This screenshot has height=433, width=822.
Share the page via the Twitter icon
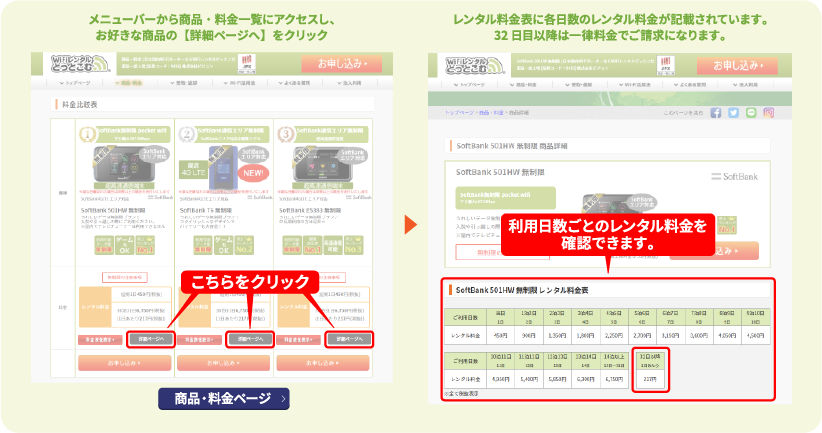733,113
